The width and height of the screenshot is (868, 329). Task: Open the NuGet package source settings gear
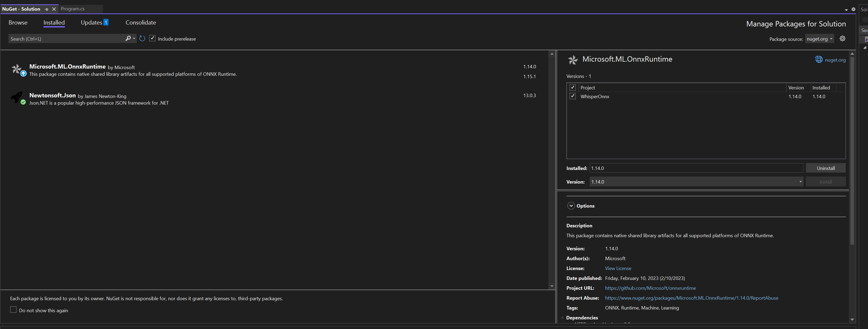pos(842,38)
